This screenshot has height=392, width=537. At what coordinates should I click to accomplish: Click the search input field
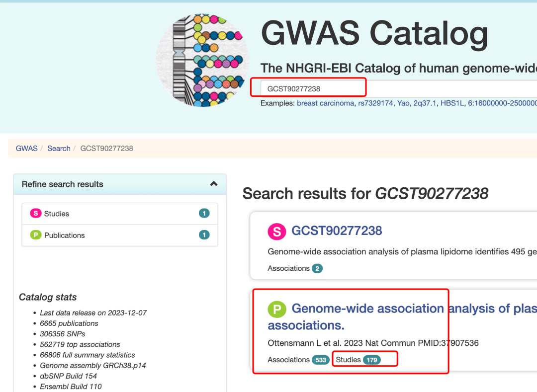coord(313,89)
